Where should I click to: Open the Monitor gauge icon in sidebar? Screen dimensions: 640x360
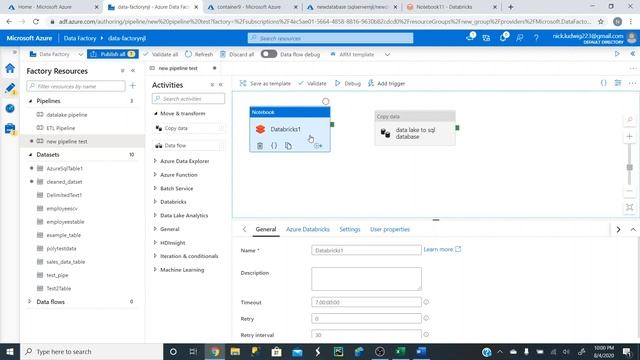tap(10, 108)
